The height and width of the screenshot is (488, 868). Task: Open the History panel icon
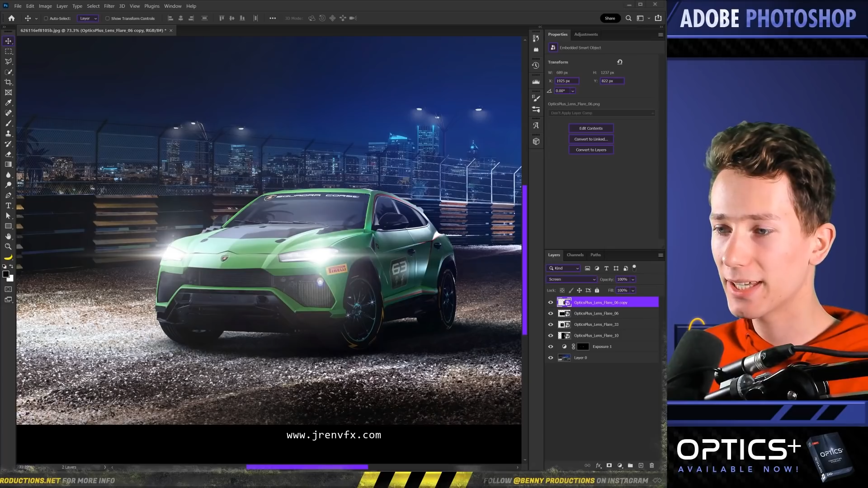[536, 66]
